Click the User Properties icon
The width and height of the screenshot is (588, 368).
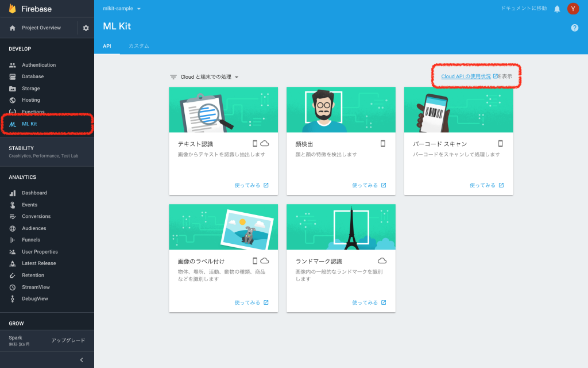click(x=13, y=252)
